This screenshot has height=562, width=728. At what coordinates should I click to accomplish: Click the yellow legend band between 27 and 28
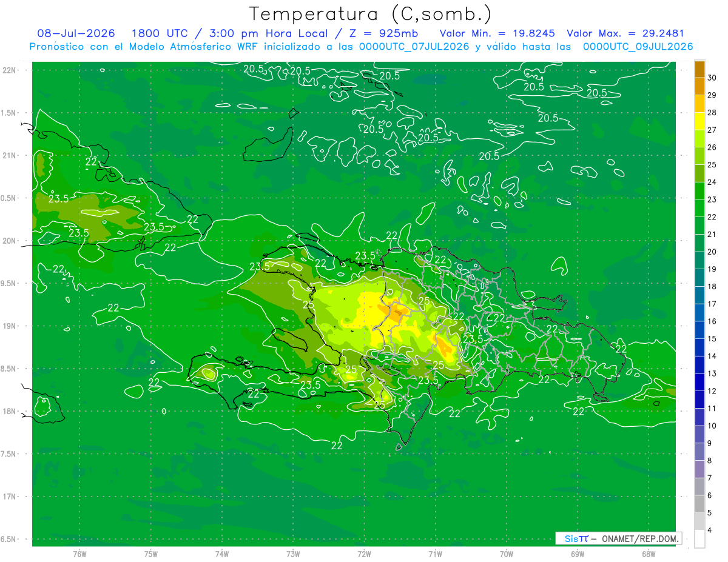(699, 121)
